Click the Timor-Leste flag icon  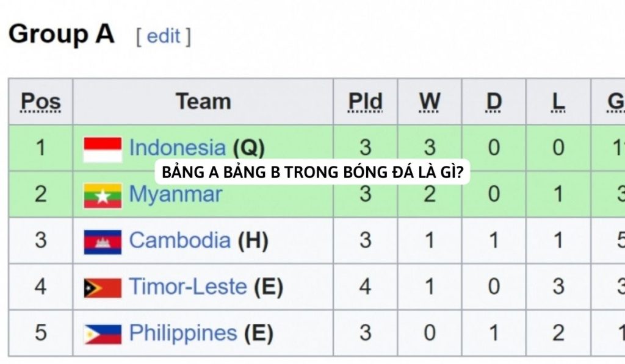click(103, 287)
